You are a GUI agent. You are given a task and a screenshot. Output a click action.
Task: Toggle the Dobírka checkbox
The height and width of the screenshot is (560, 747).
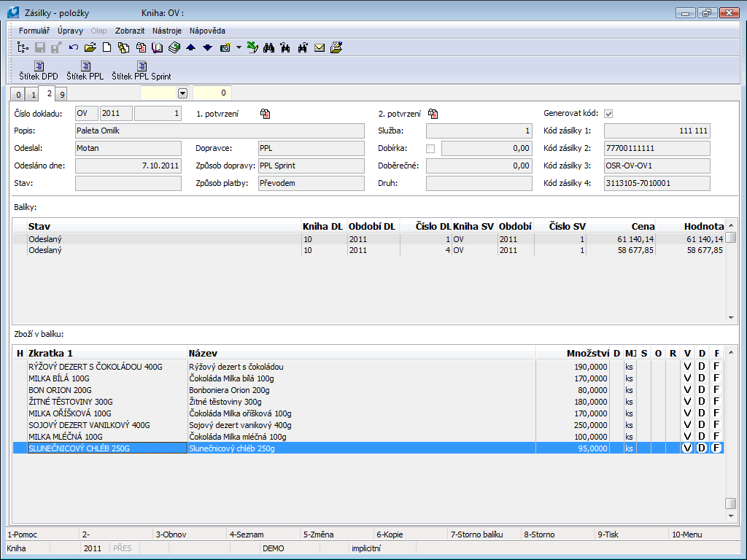(x=430, y=149)
